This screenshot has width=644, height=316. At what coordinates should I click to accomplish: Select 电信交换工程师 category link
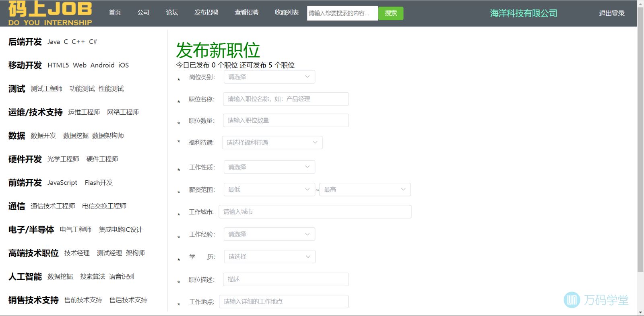pos(104,206)
